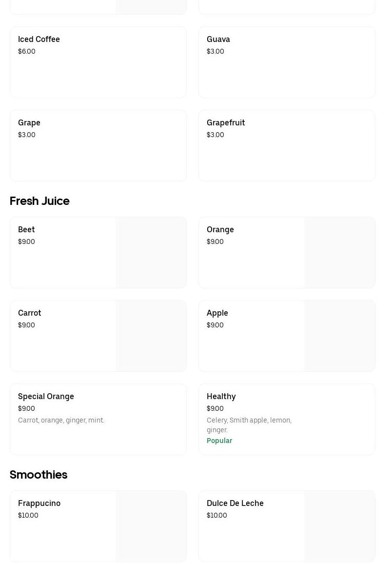
Task: Open the Apple fresh juice title
Action: coord(217,313)
